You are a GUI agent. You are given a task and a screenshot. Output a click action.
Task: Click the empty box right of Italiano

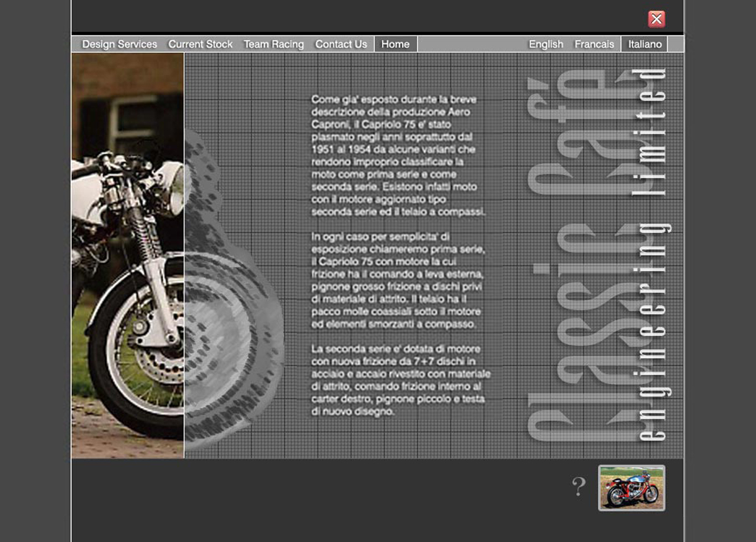pos(675,44)
